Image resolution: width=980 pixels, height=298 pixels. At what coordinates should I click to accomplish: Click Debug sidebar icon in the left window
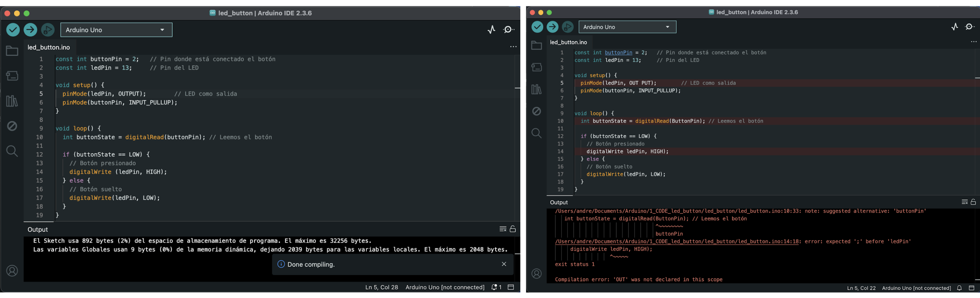12,126
